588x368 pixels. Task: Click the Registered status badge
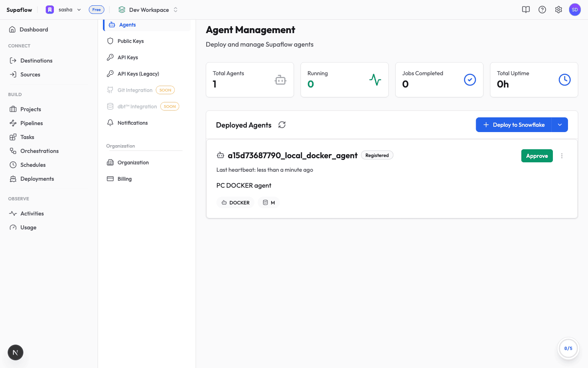pyautogui.click(x=377, y=155)
